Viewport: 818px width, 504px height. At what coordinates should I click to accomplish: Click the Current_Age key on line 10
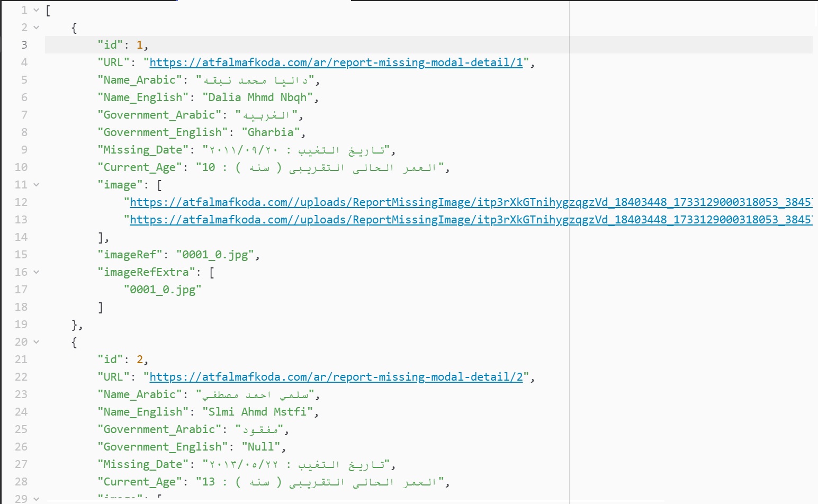pos(140,167)
